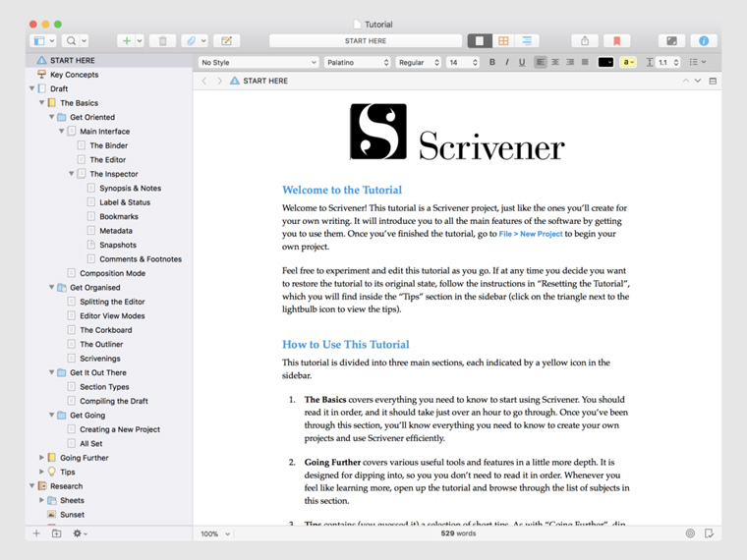Viewport: 747px width, 560px height.
Task: Click the Compile share icon
Action: (x=585, y=41)
